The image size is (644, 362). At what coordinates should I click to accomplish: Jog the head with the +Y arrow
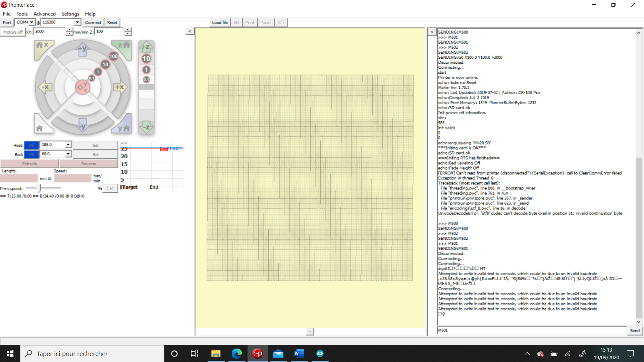tap(83, 49)
